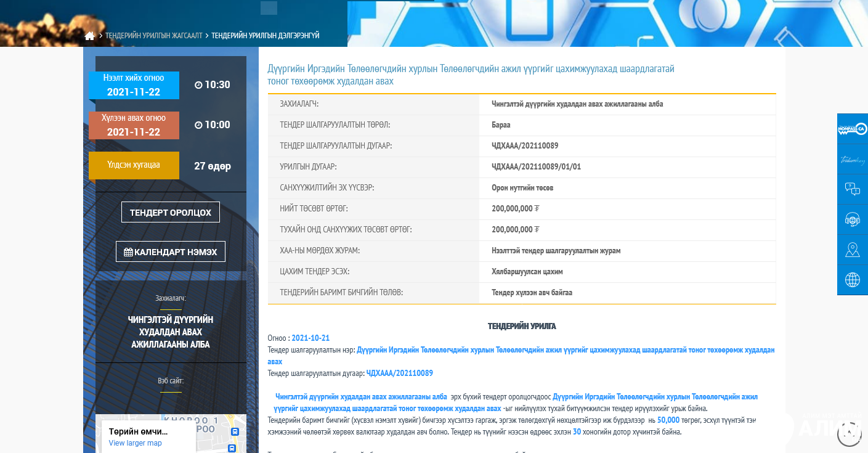Viewport: 868px width, 453px height.
Task: Click the upper bus stop marker on map
Action: tap(233, 432)
